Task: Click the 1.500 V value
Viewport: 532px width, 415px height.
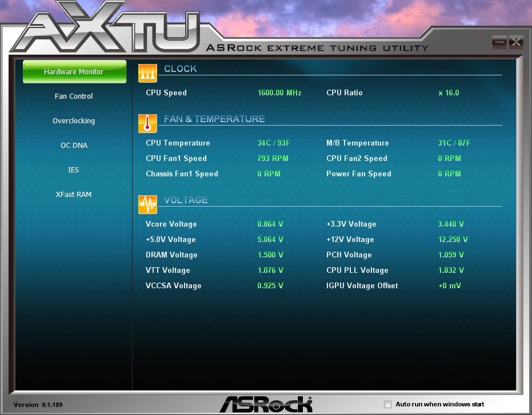Action: pyautogui.click(x=270, y=255)
